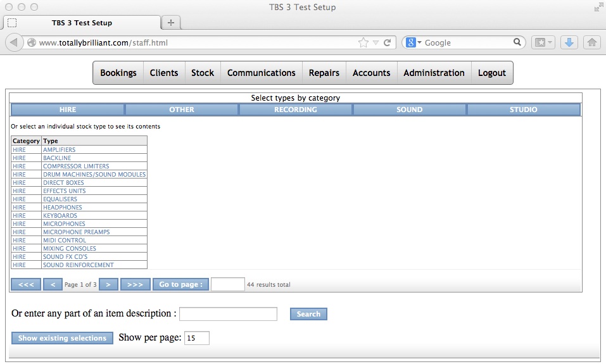Open DRUM MACHINES/SOUND MODULES type
606x364 pixels.
94,174
